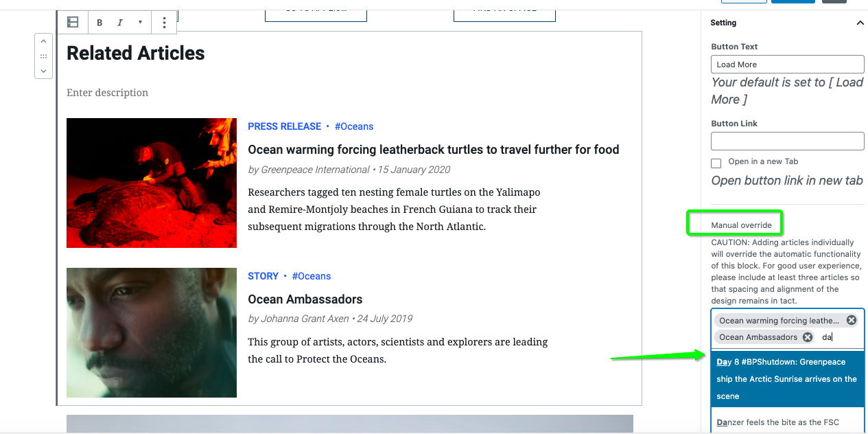Screen dimensions: 868x434
Task: Open more rich text controls dropdown arrow
Action: click(x=140, y=23)
